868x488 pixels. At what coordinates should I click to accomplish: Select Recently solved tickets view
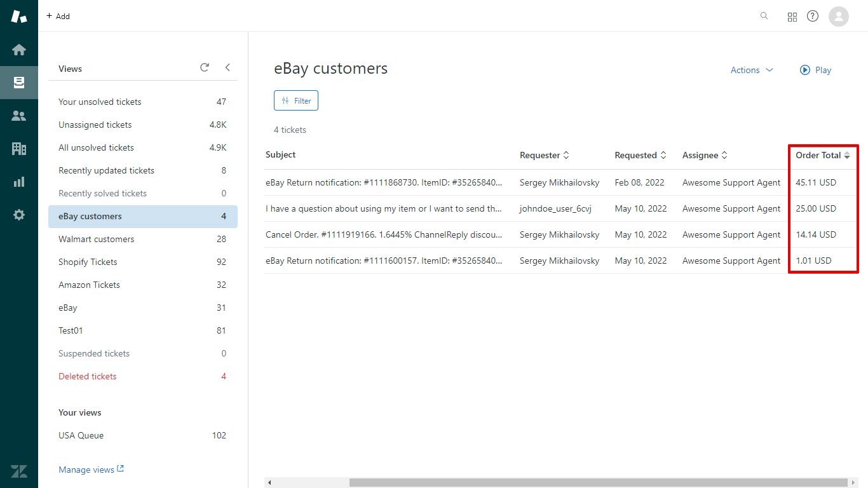(x=143, y=193)
